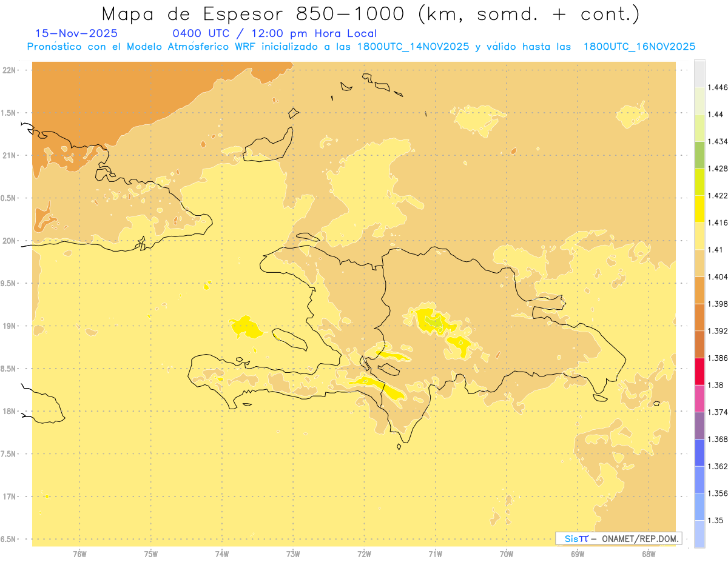Click the legend value '1.446'
The width and height of the screenshot is (728, 562).
pyautogui.click(x=717, y=87)
